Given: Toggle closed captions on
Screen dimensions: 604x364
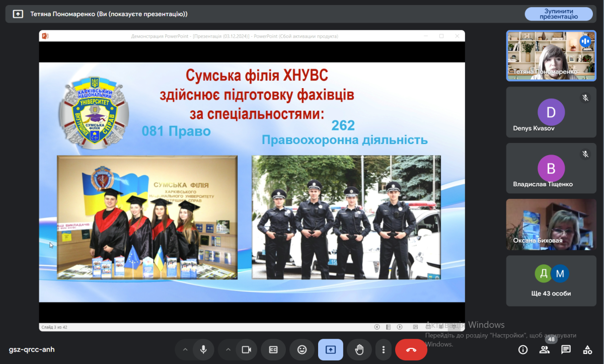Looking at the screenshot, I should point(273,350).
